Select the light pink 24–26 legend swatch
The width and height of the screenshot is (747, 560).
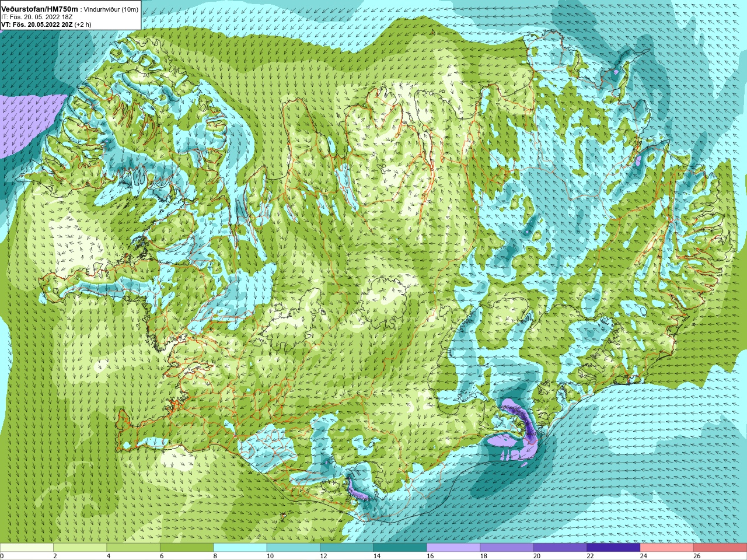pos(667,548)
